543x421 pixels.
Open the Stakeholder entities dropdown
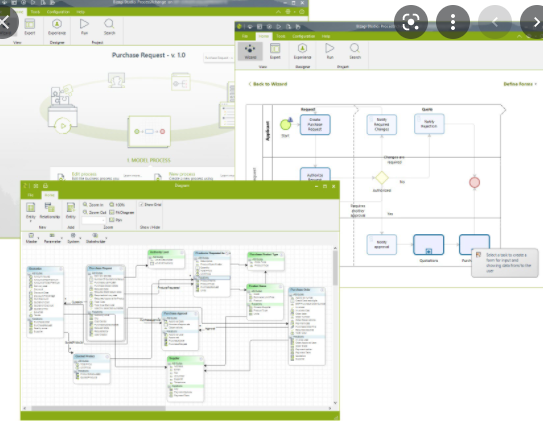click(96, 238)
